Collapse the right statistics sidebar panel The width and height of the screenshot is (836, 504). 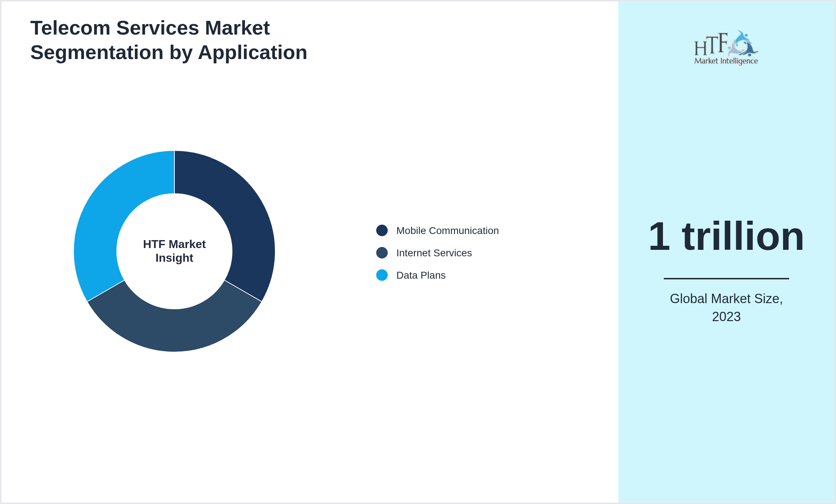coord(726,252)
